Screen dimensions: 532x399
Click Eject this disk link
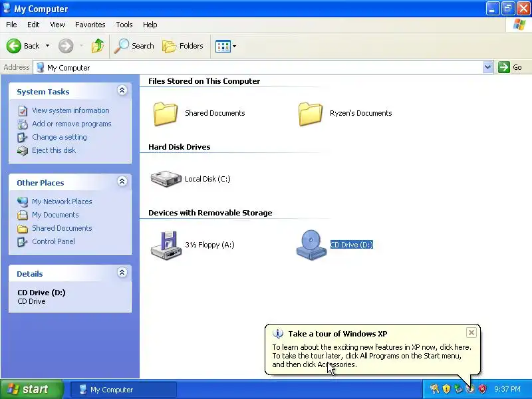click(x=54, y=150)
